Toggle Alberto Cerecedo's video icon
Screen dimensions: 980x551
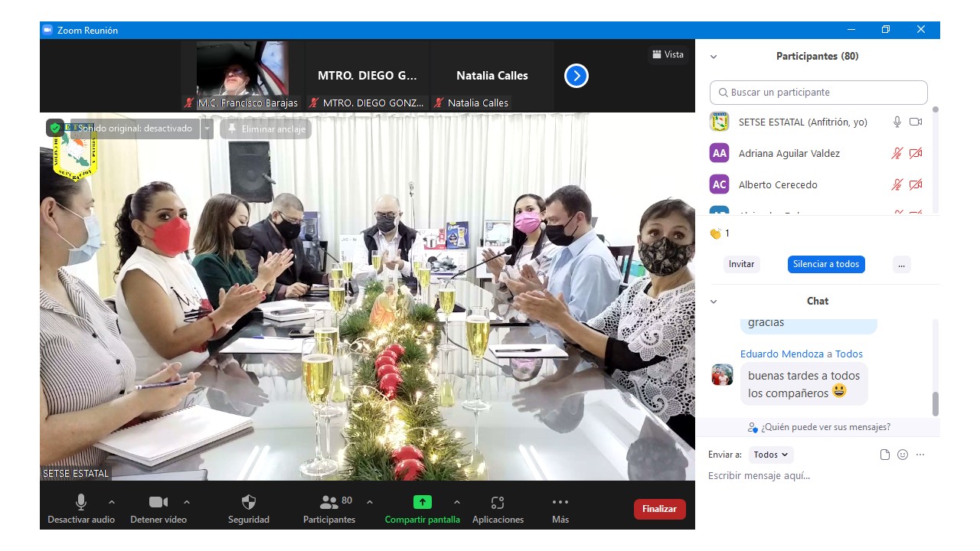click(x=916, y=184)
